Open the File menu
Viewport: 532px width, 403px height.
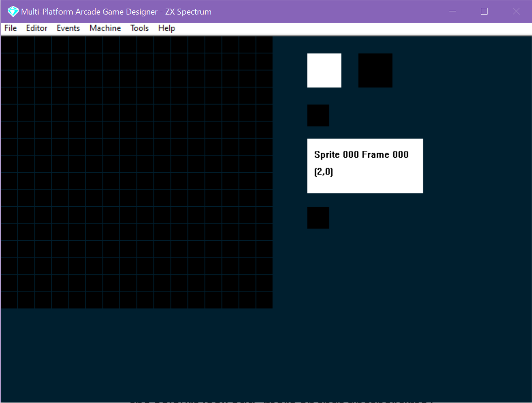10,28
